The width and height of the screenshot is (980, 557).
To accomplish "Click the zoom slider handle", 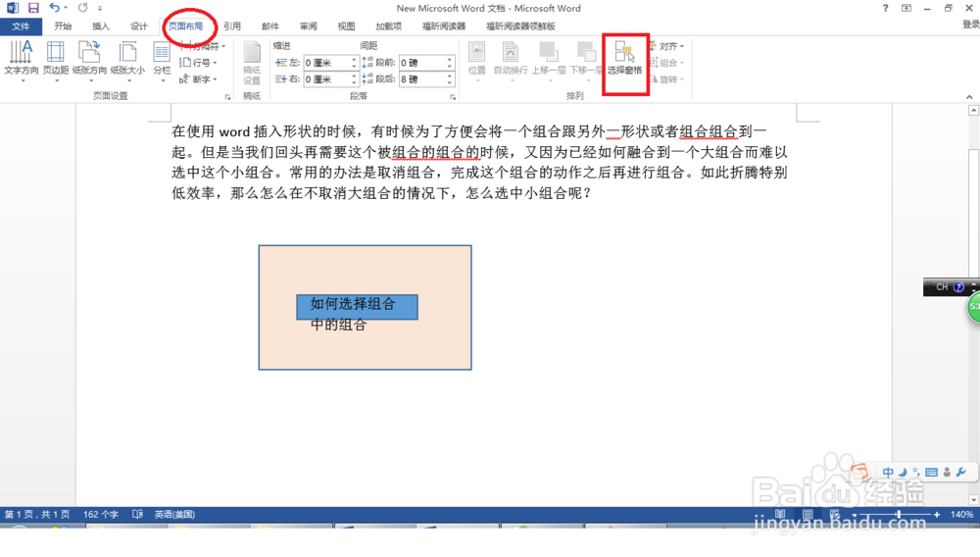I will [899, 515].
